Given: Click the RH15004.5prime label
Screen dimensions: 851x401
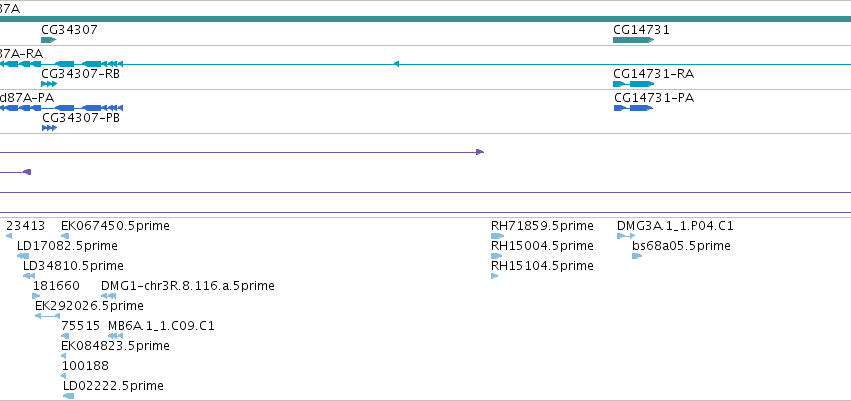Looking at the screenshot, I should pos(542,246).
